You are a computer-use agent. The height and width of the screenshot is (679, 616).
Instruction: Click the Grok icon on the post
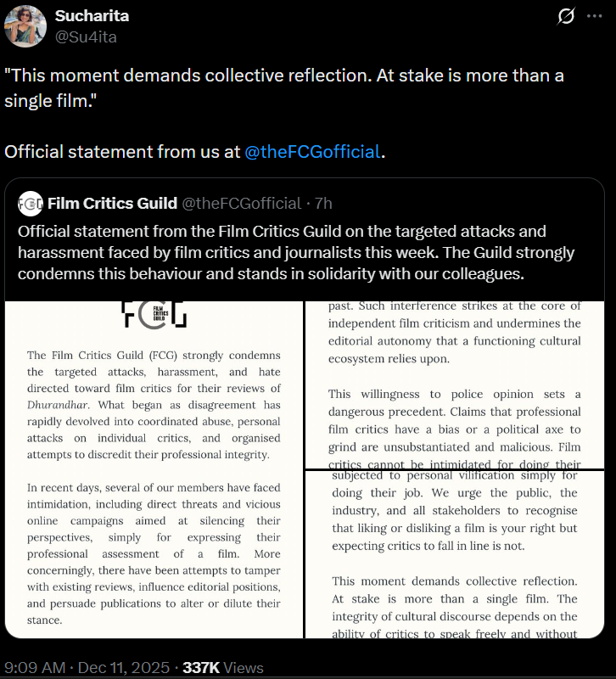[565, 17]
